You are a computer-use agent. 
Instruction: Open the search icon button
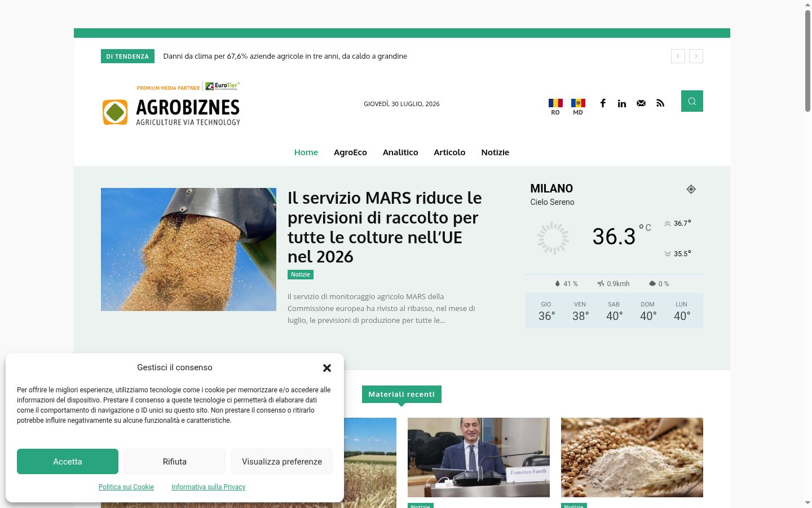(x=692, y=101)
